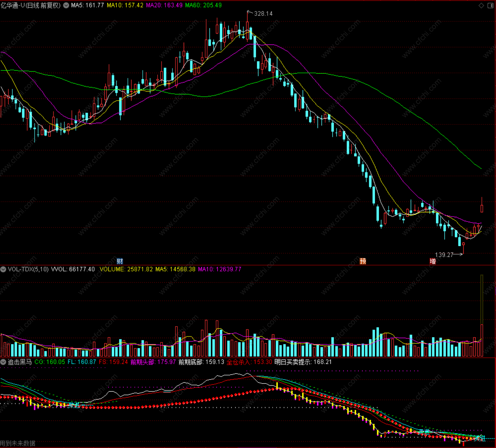The width and height of the screenshot is (496, 448).
Task: Expand the VOL-TDX indicator dropdown arrow
Action: point(3,269)
